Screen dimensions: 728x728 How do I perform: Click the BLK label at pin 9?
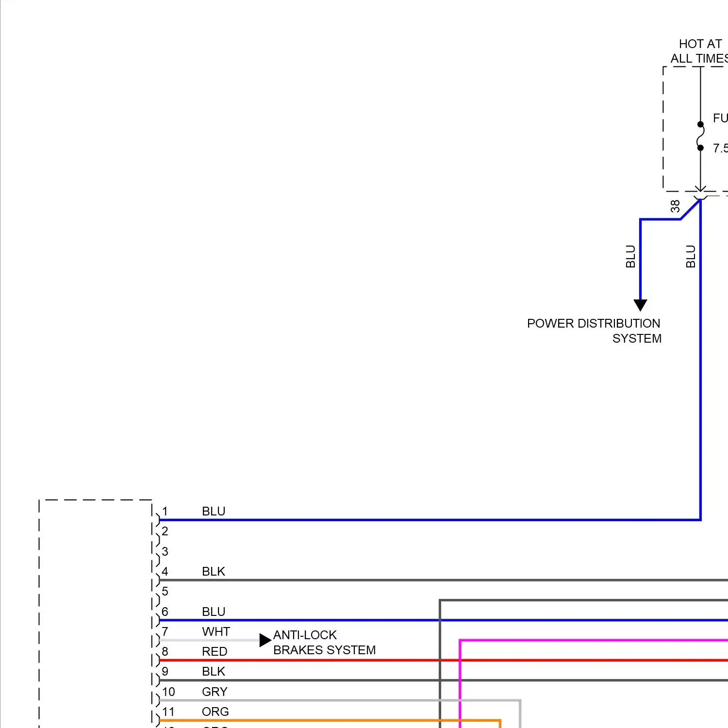click(214, 671)
